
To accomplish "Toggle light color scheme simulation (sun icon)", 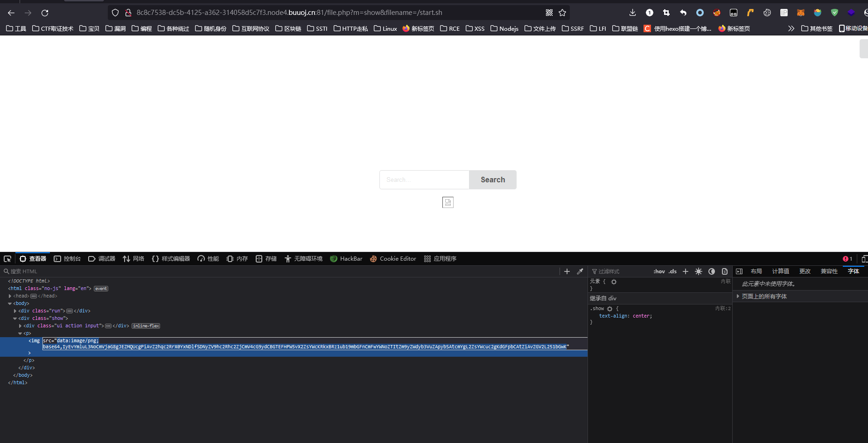I will (699, 271).
